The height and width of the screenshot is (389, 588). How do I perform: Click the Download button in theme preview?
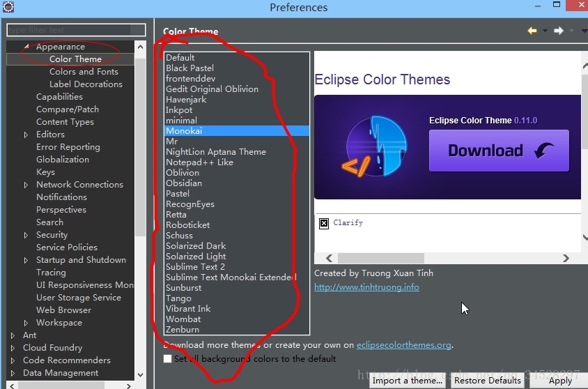(x=499, y=151)
